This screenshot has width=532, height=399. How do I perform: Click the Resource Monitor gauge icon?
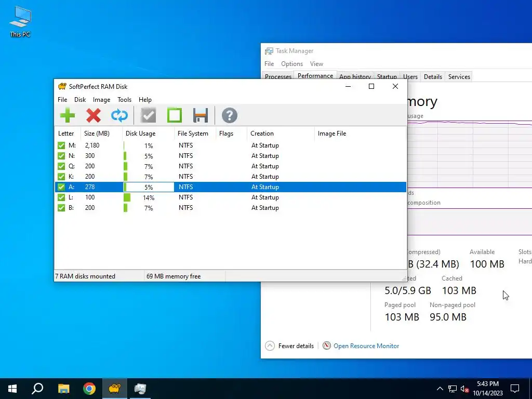326,345
